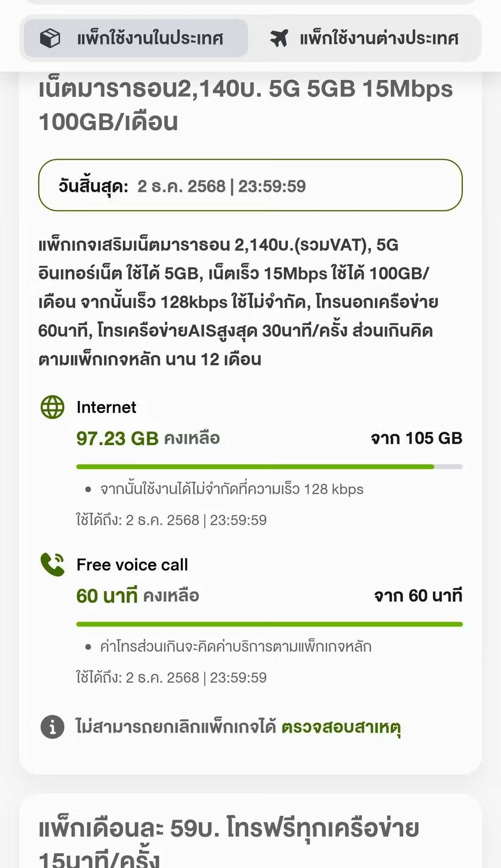Tap the ไม่สามารถยกเลิกแพ็กเกจได้ notice text
Screen dimensions: 501x868
click(x=176, y=726)
